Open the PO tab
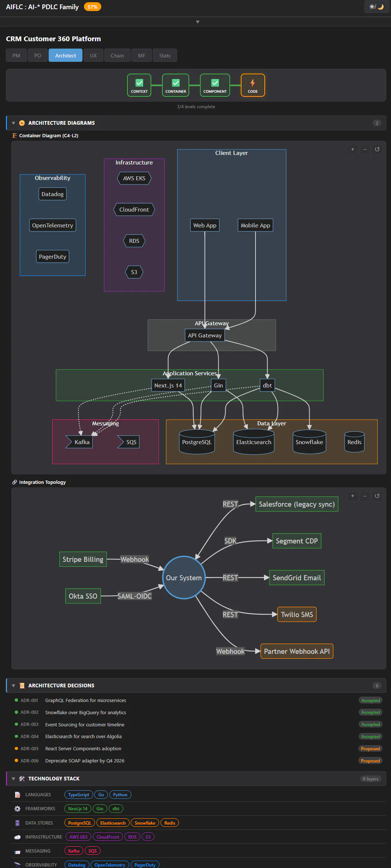Viewport: 391px width, 868px height. (38, 56)
